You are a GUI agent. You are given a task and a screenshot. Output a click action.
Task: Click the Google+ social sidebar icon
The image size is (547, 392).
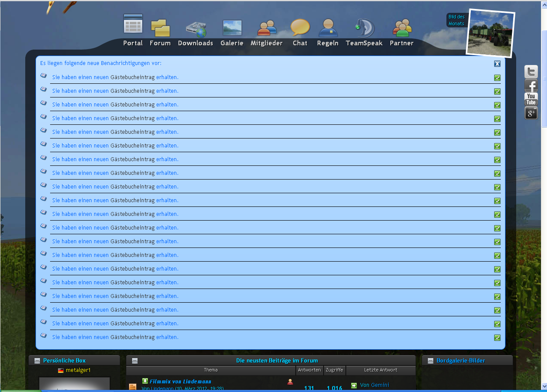click(531, 113)
